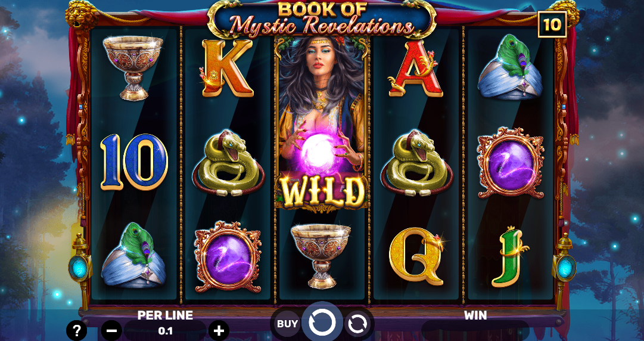This screenshot has width=644, height=341.
Task: Click the per line value field 0.1
Action: pos(165,331)
